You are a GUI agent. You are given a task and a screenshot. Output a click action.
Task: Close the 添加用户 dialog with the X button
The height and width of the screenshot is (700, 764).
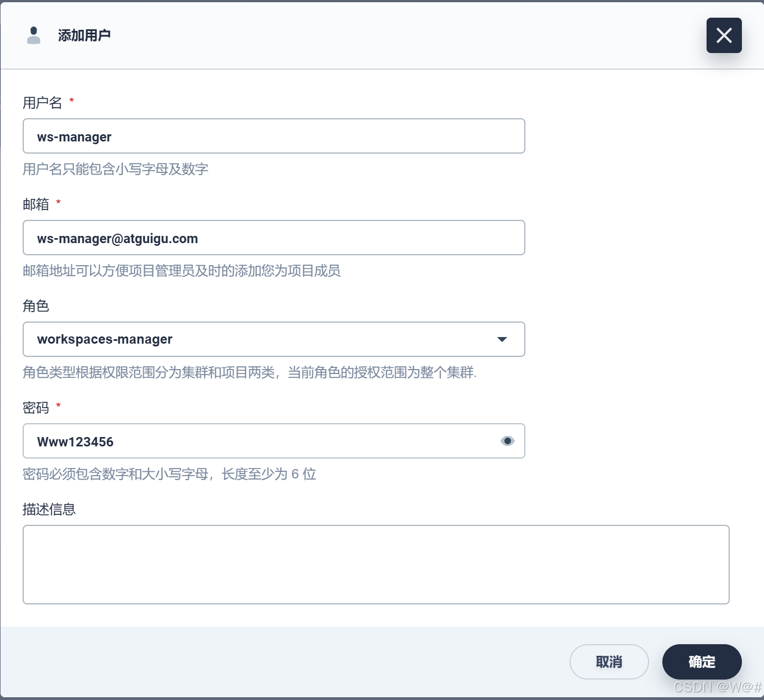point(724,35)
